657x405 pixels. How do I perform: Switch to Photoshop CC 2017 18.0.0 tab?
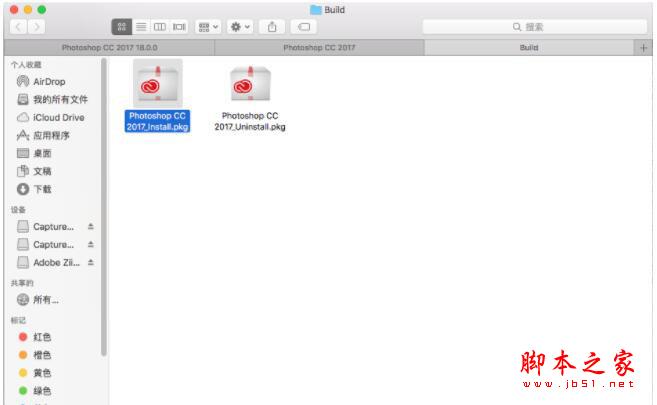tap(109, 47)
